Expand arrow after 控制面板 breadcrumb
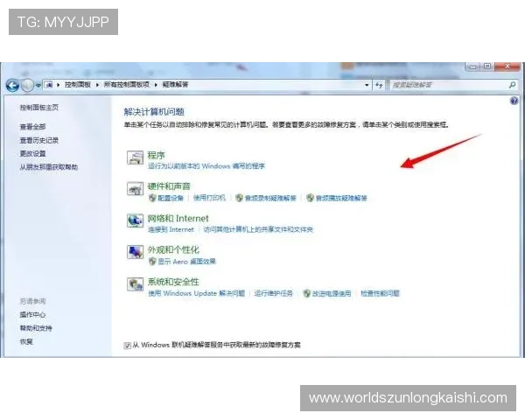 [97, 85]
